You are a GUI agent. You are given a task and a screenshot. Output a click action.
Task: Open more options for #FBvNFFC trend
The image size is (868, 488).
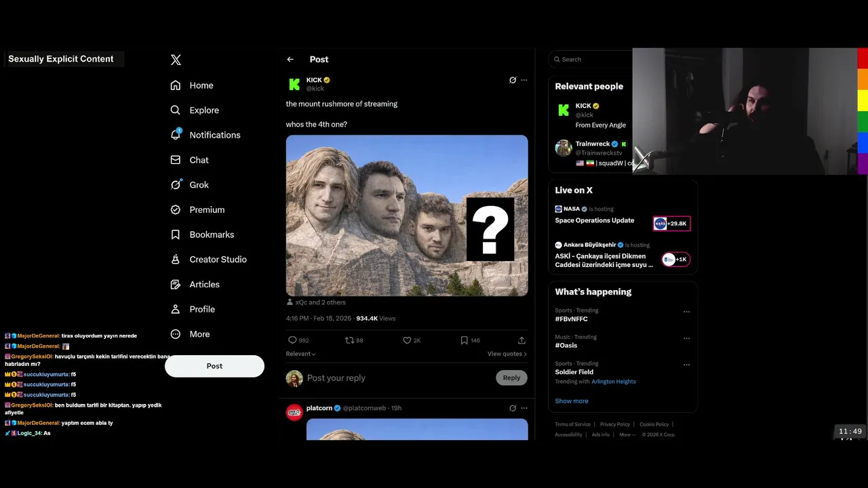(686, 312)
